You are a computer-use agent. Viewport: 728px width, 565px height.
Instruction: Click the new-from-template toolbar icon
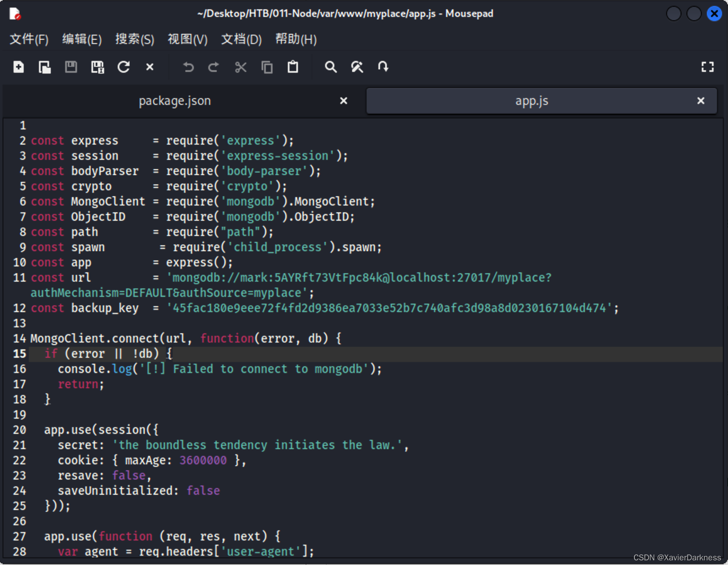coord(44,67)
